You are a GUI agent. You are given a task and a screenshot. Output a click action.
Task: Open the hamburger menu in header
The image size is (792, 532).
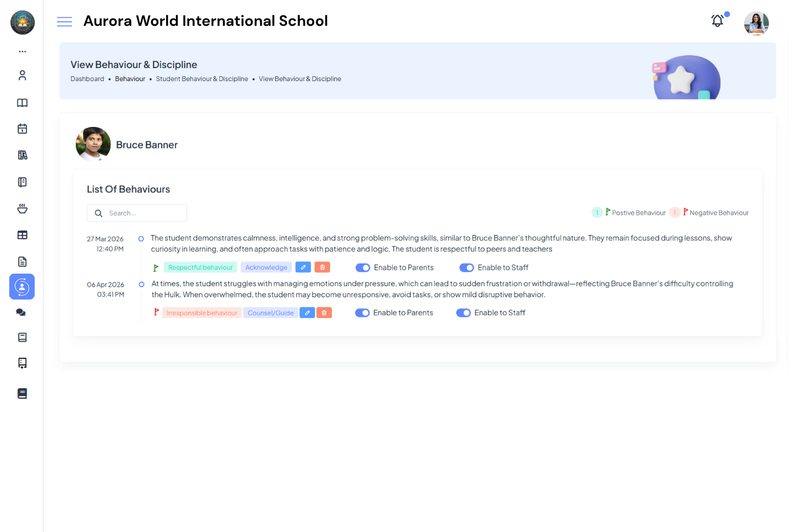(x=64, y=21)
